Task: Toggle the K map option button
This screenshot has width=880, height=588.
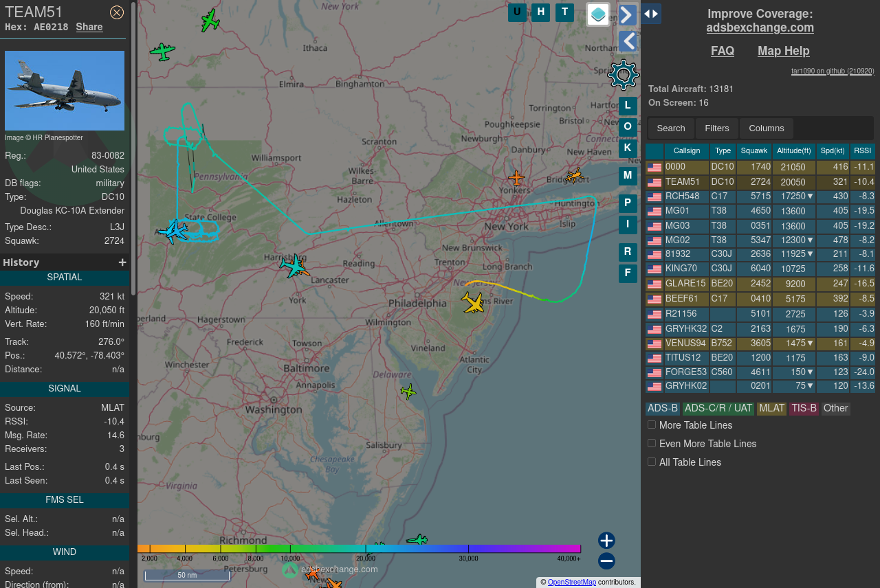Action: click(x=628, y=148)
